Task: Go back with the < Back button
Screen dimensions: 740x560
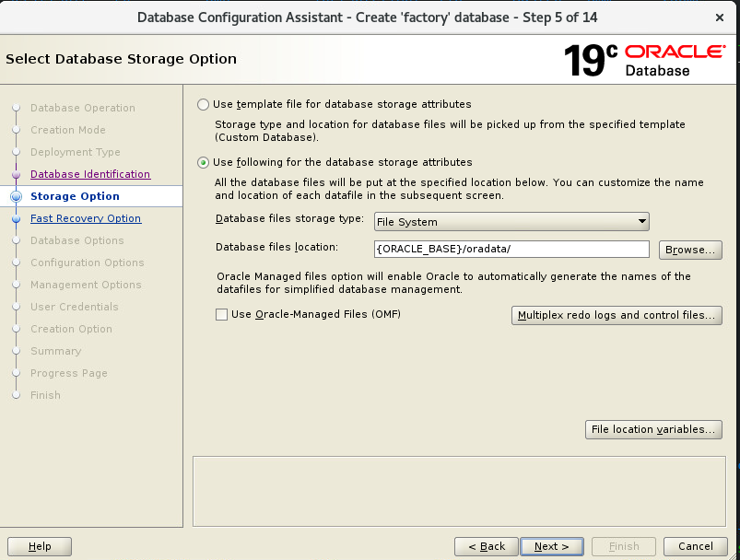Action: 487,546
